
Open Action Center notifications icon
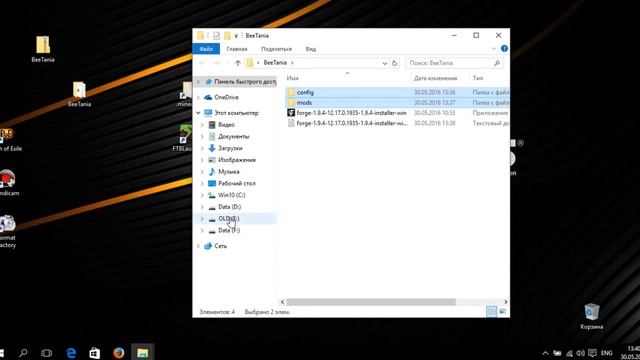pyautogui.click(x=592, y=353)
